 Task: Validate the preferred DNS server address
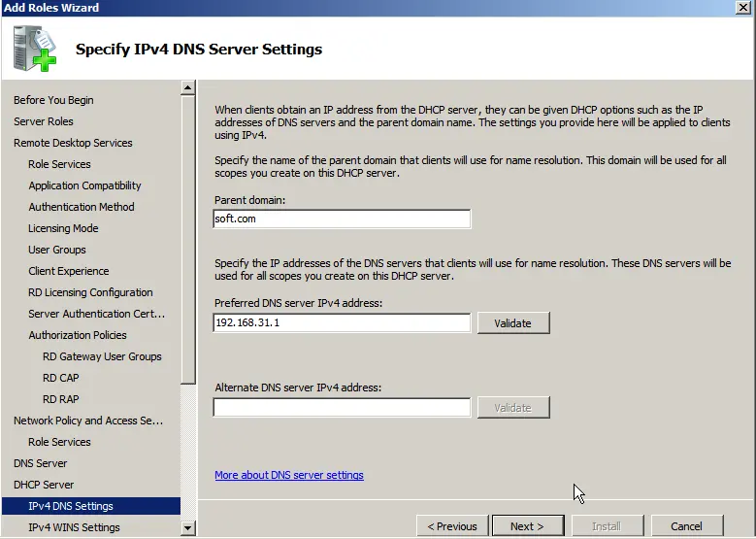(512, 322)
